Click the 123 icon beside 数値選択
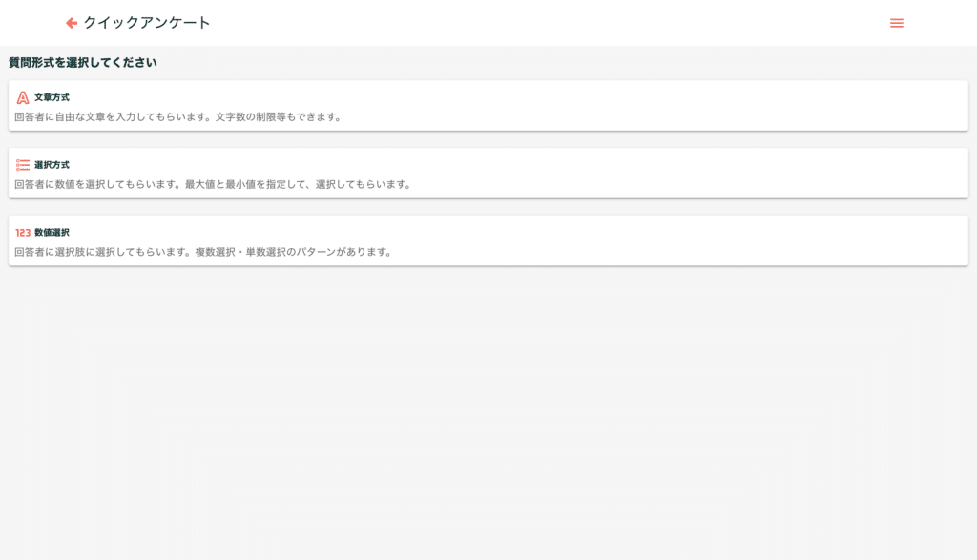 pos(23,233)
